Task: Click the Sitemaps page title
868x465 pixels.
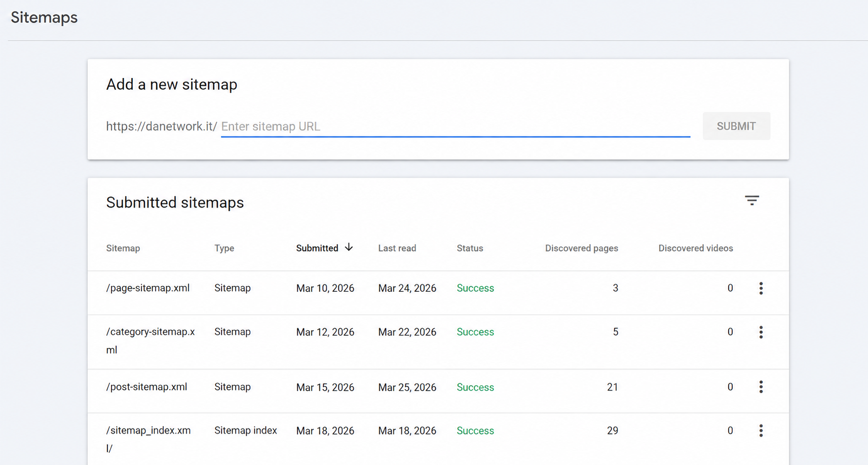Action: point(44,18)
